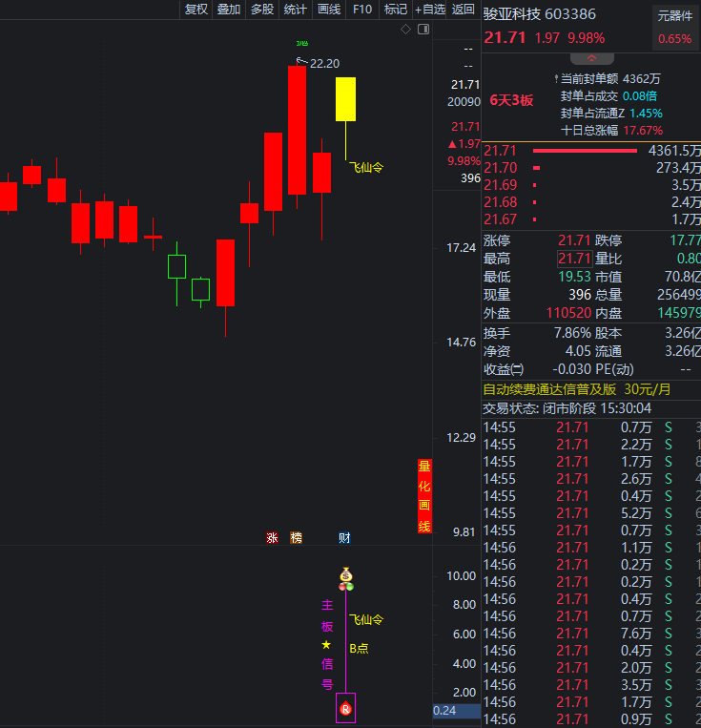
Task: Click the 17.24 price axis label
Action: (461, 248)
